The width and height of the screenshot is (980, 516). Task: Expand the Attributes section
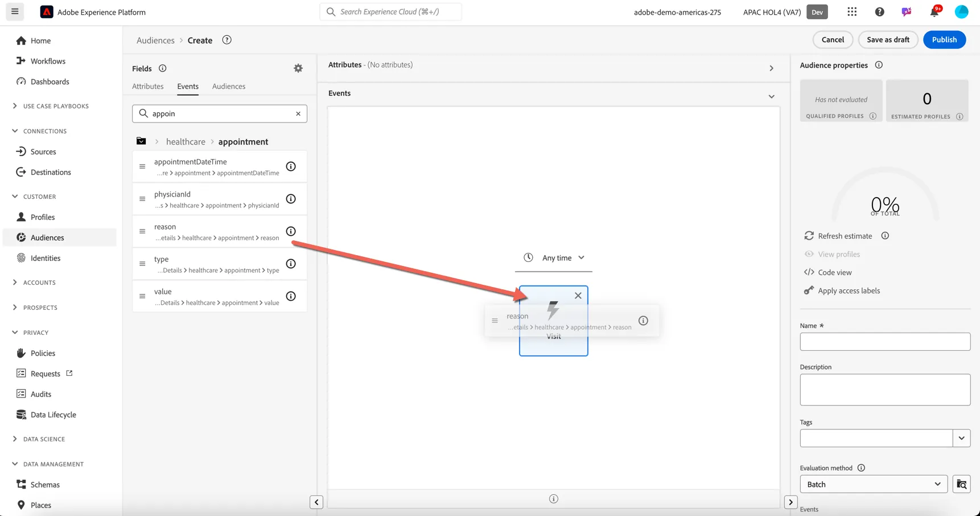tap(771, 68)
